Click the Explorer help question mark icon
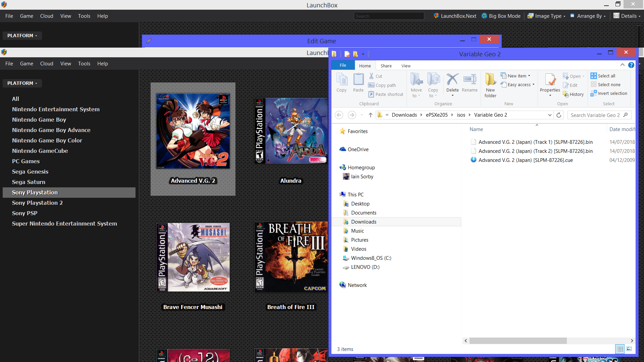 click(x=631, y=65)
